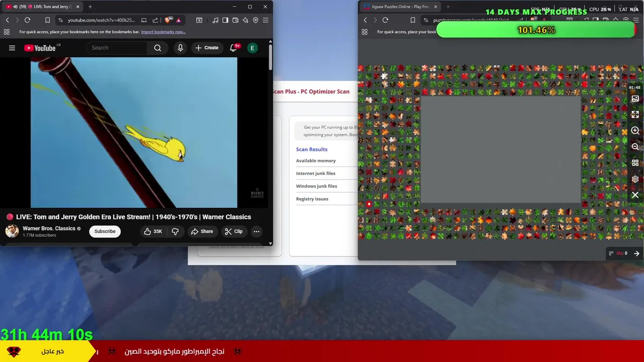Click the share icon in YouTube address bar
The image size is (644, 362).
155,20
